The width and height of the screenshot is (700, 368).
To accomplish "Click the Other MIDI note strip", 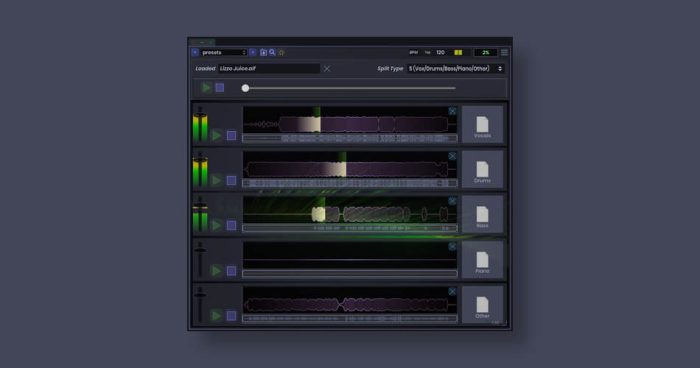I will click(350, 318).
